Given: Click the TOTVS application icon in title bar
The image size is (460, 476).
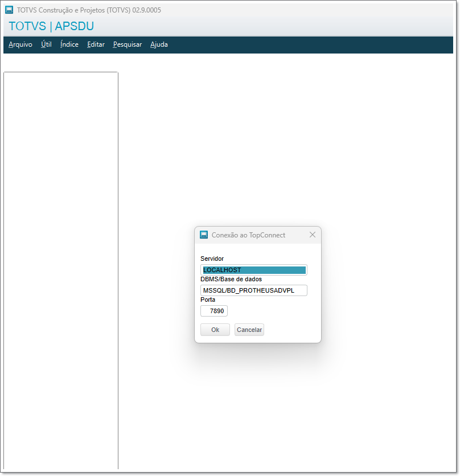Looking at the screenshot, I should 9,10.
